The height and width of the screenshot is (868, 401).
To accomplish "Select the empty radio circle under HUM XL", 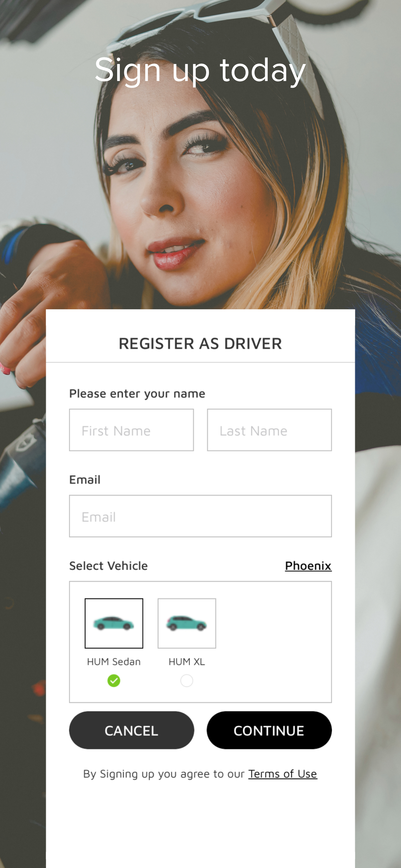I will 187,681.
